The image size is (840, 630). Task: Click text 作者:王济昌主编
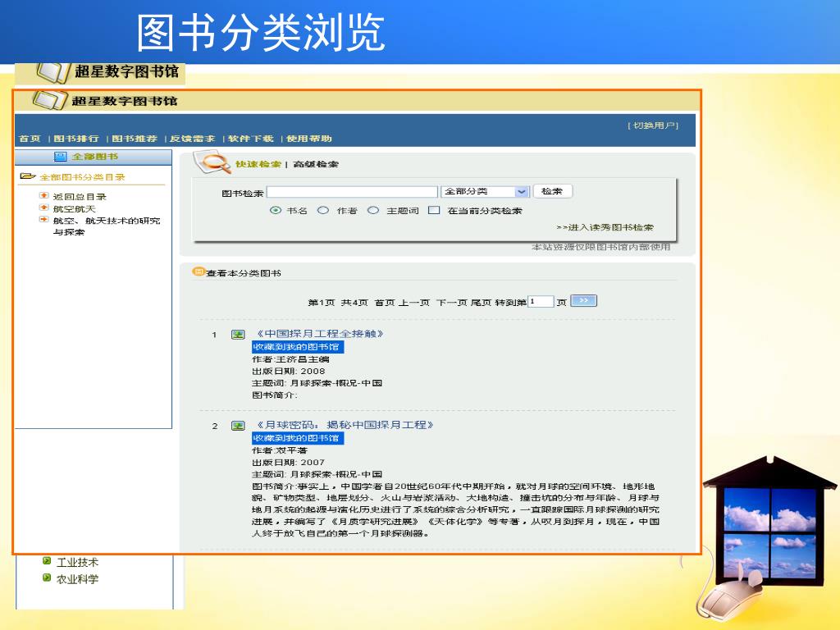(290, 359)
